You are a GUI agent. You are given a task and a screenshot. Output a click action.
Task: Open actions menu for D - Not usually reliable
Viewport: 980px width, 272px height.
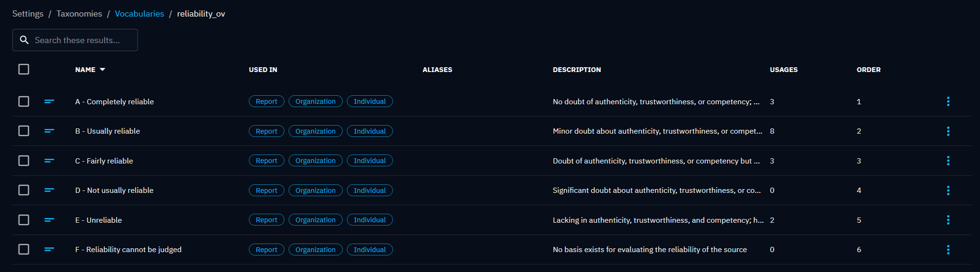948,190
